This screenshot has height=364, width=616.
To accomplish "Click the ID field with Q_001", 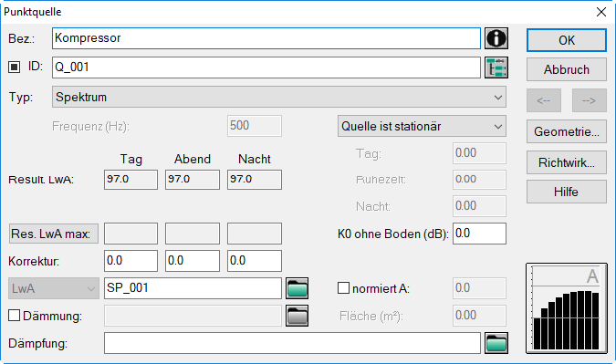I will tap(266, 68).
